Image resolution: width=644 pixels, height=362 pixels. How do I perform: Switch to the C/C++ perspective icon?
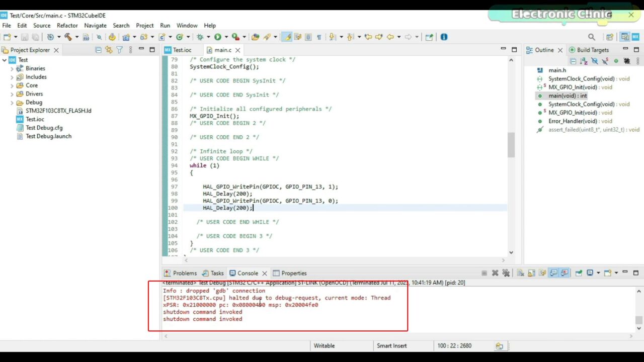coord(625,37)
